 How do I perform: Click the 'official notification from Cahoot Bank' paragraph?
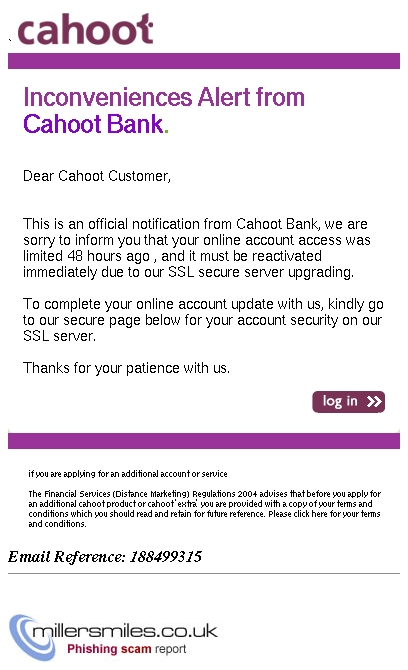click(x=197, y=248)
